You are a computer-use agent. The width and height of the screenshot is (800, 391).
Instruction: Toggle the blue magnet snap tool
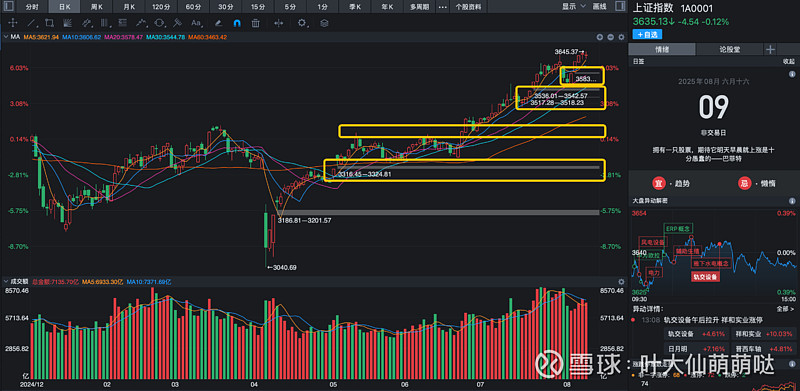[237, 23]
